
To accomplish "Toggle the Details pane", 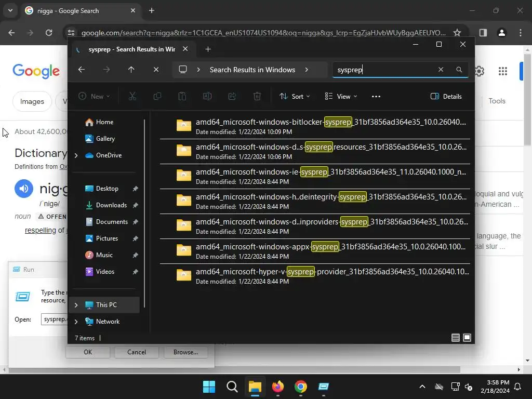I will 446,96.
